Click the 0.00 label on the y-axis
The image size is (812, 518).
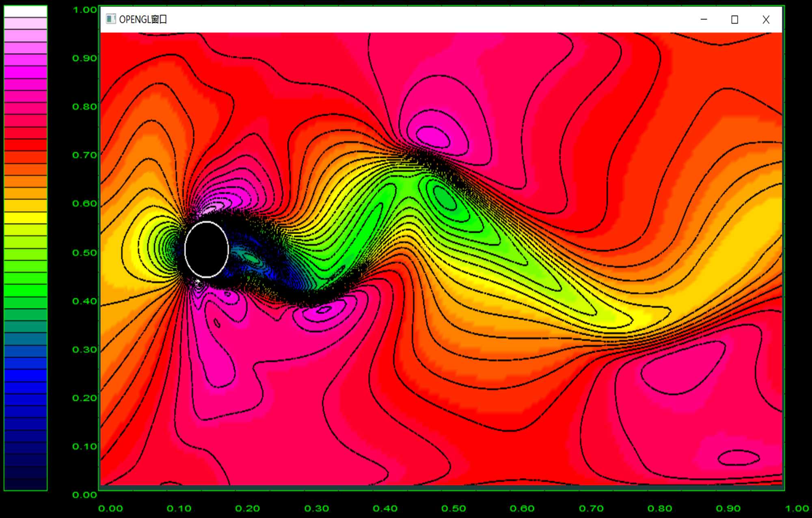click(84, 494)
